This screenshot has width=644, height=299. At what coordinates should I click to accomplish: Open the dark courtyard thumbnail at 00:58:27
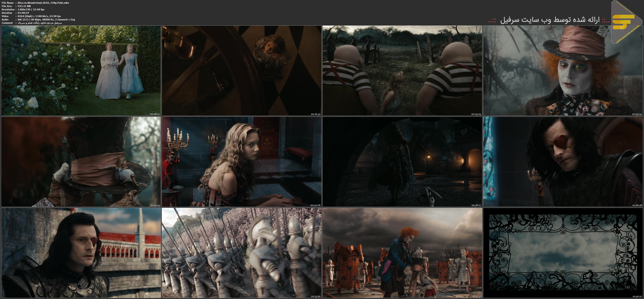(x=402, y=162)
